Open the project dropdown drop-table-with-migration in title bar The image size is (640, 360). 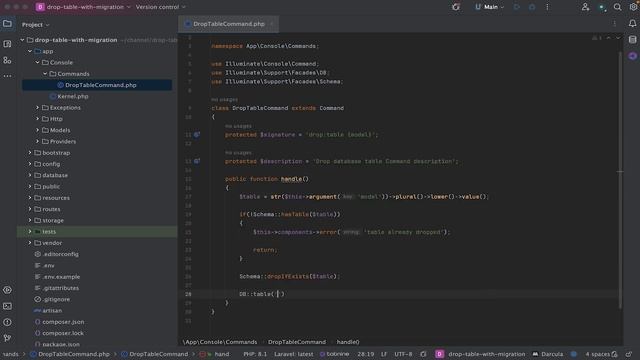84,7
